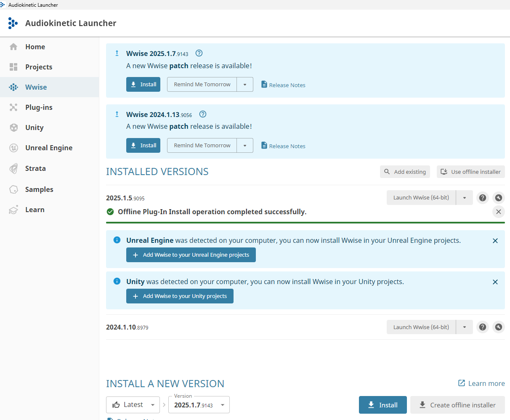Open help for installed version 2025.1.5
Image resolution: width=510 pixels, height=420 pixels.
[483, 197]
